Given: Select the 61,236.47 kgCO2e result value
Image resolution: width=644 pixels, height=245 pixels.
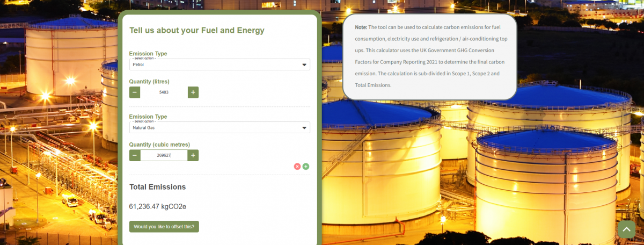Looking at the screenshot, I should pyautogui.click(x=158, y=206).
